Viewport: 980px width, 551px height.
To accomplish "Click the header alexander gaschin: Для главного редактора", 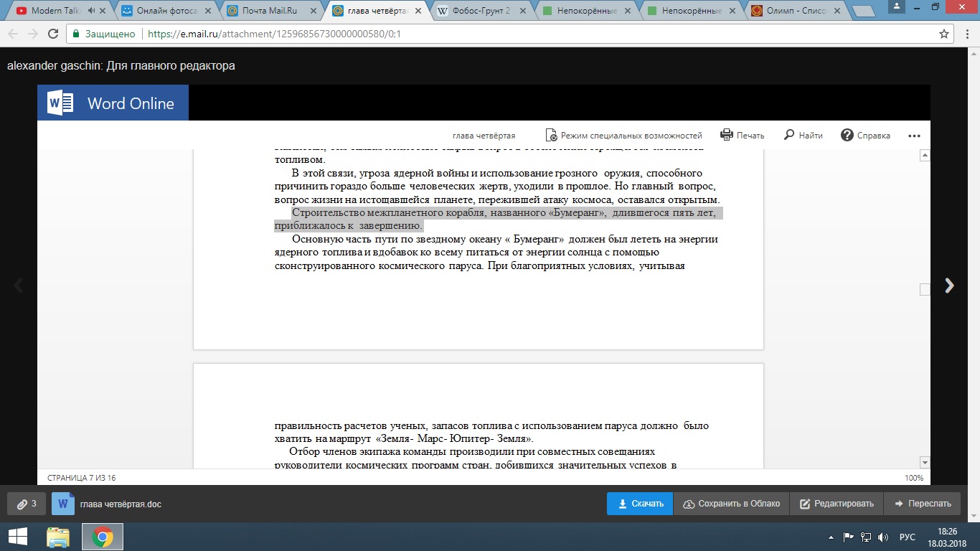I will point(121,65).
